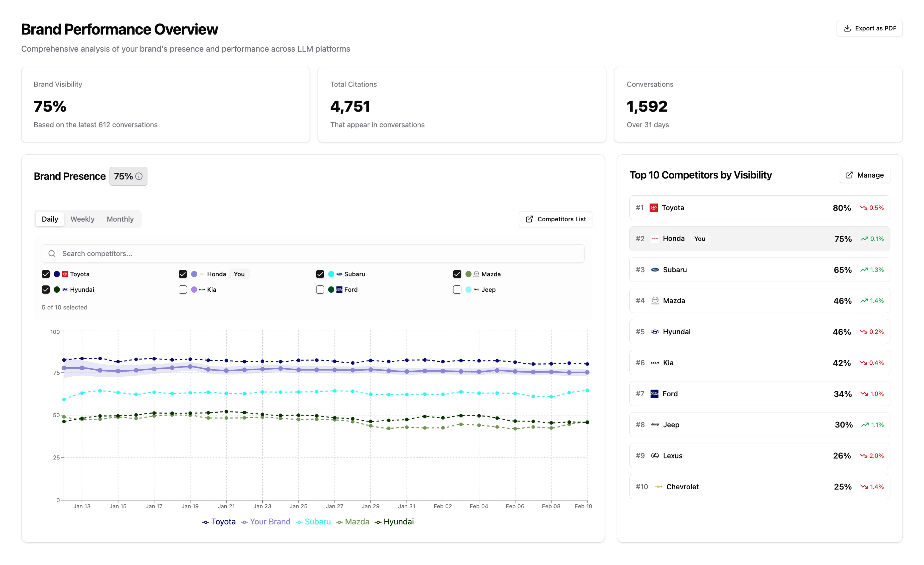Uncheck the Toyota competitor checkbox
The height and width of the screenshot is (565, 924).
pyautogui.click(x=45, y=274)
